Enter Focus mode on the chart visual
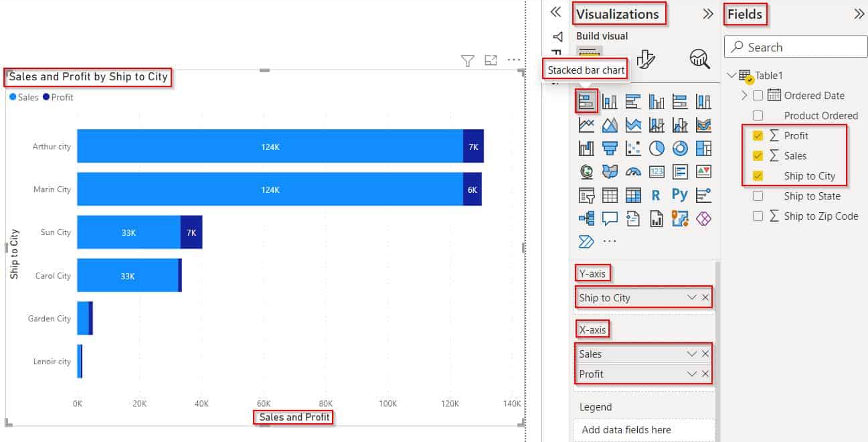Screen dimensions: 868x442 (491, 60)
